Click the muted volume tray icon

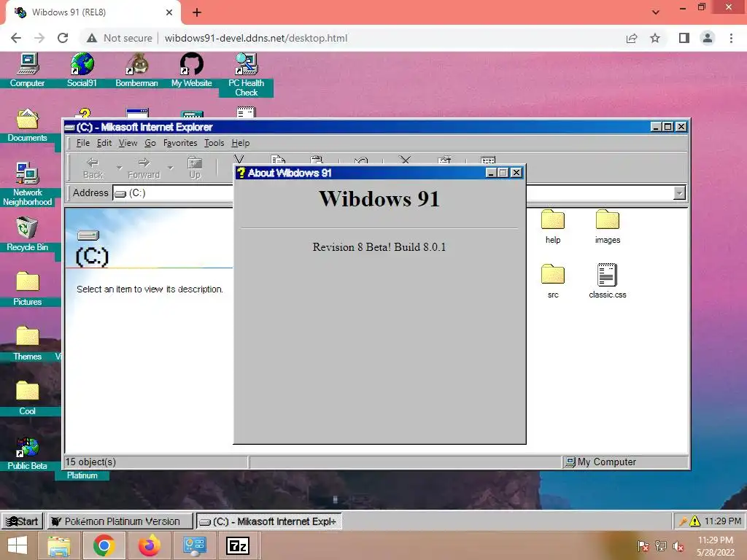coord(678,546)
